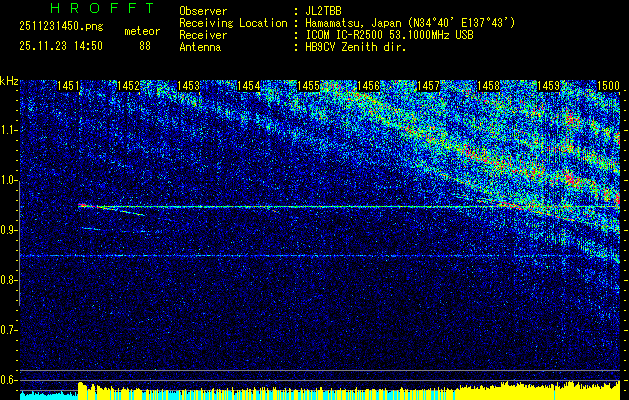
Task: Select the 1500 time marker
Action: point(607,87)
